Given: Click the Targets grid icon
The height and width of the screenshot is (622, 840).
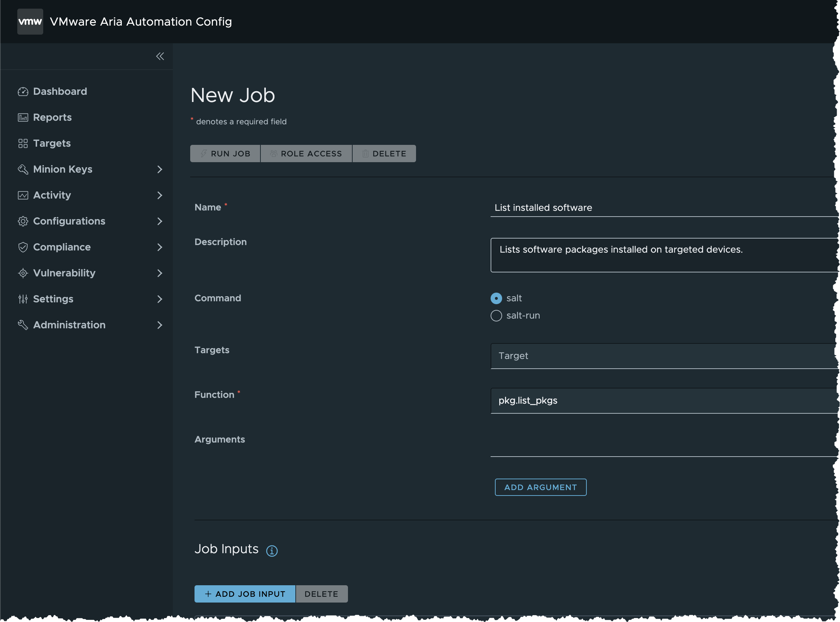Looking at the screenshot, I should pyautogui.click(x=23, y=143).
